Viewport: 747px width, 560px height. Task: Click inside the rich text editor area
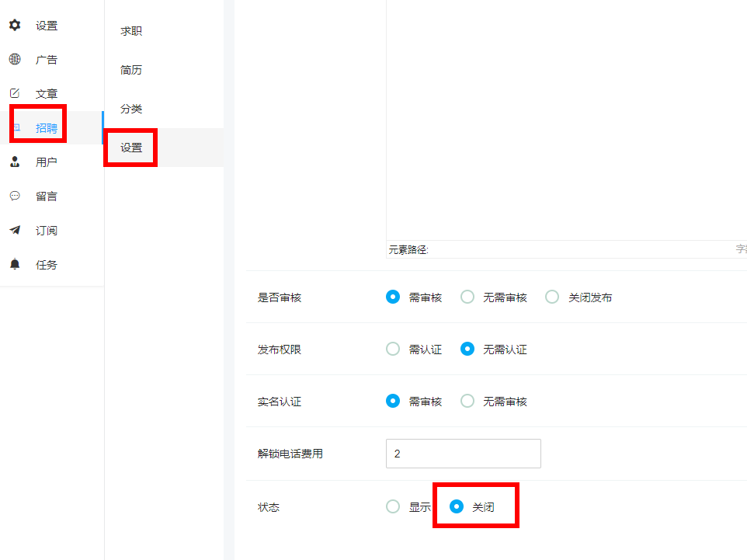pyautogui.click(x=566, y=119)
